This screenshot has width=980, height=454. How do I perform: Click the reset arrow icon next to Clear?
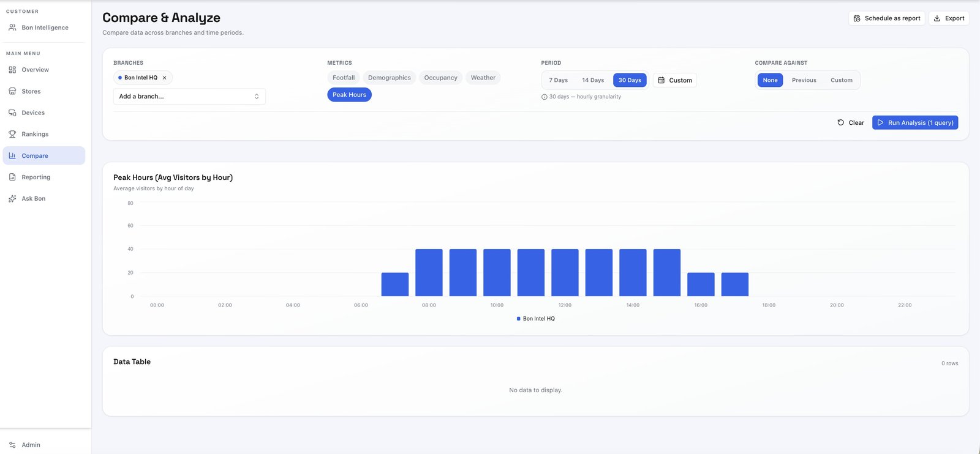tap(841, 122)
